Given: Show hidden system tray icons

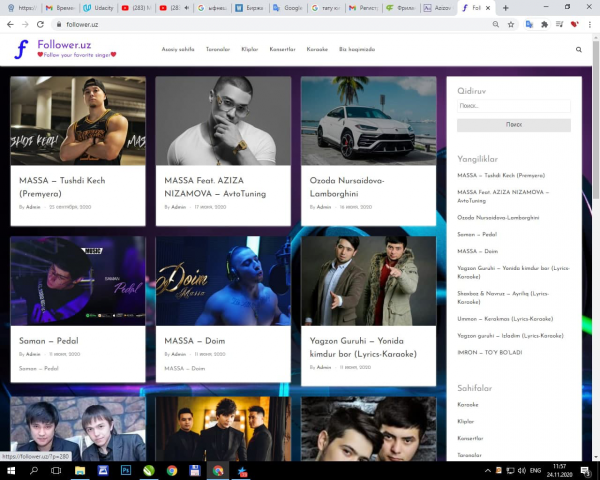Looking at the screenshot, I should tap(488, 470).
